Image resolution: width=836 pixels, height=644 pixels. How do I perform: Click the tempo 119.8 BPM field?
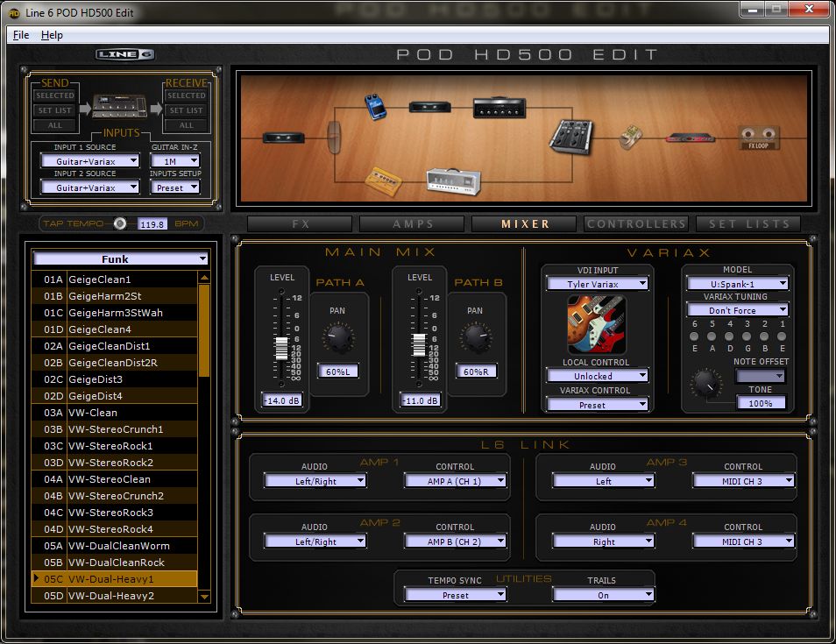tap(152, 224)
